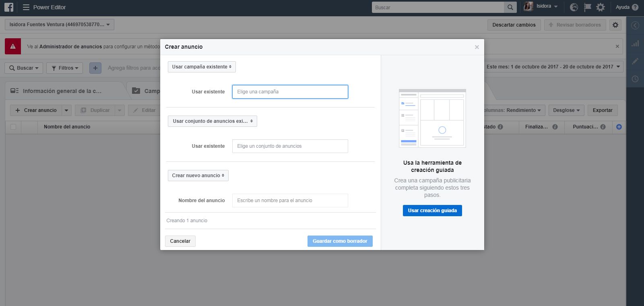Toggle the select-all ads checkbox
The height and width of the screenshot is (306, 644).
click(13, 127)
